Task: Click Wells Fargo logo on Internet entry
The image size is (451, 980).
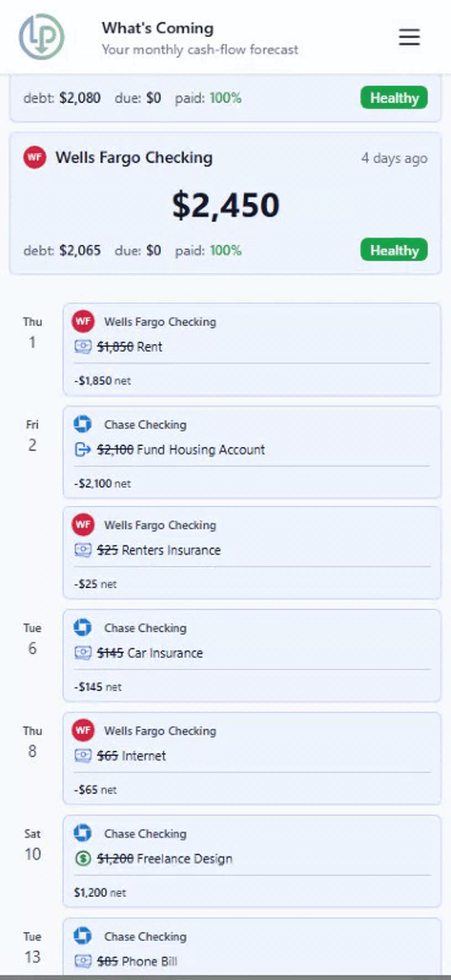Action: (83, 731)
